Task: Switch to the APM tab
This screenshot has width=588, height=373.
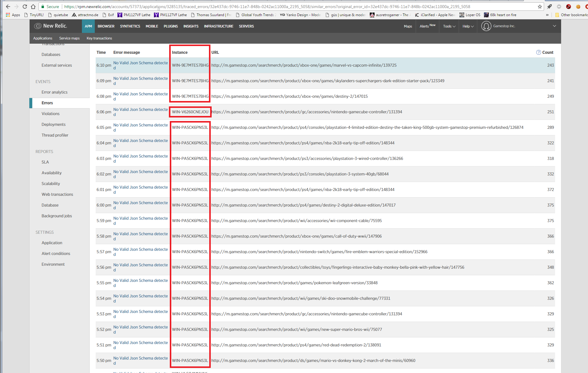Action: [88, 26]
